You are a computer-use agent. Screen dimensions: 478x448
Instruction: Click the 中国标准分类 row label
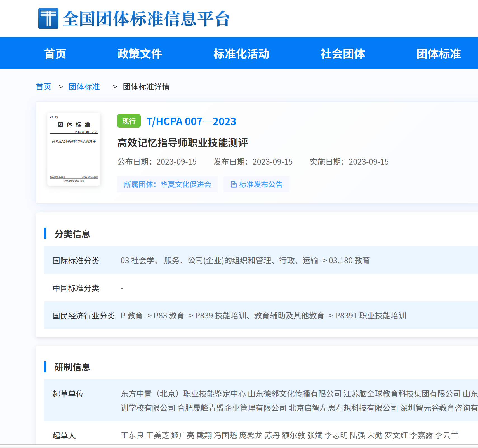[x=76, y=288]
